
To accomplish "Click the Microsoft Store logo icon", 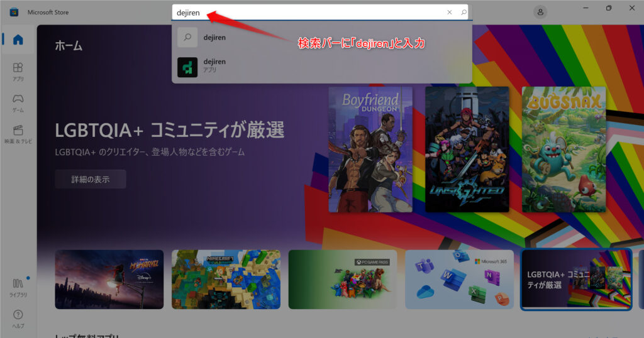I will click(x=14, y=12).
